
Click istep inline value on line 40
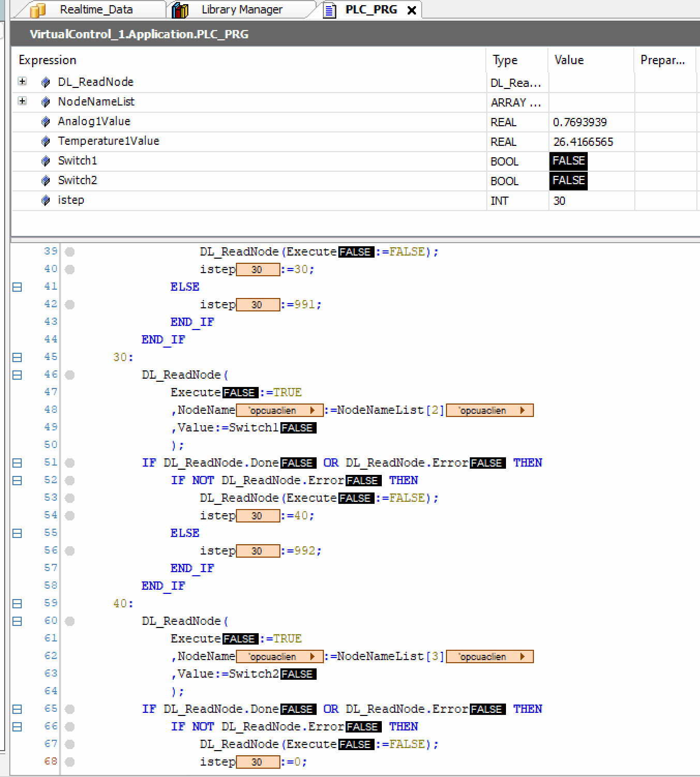pyautogui.click(x=258, y=270)
